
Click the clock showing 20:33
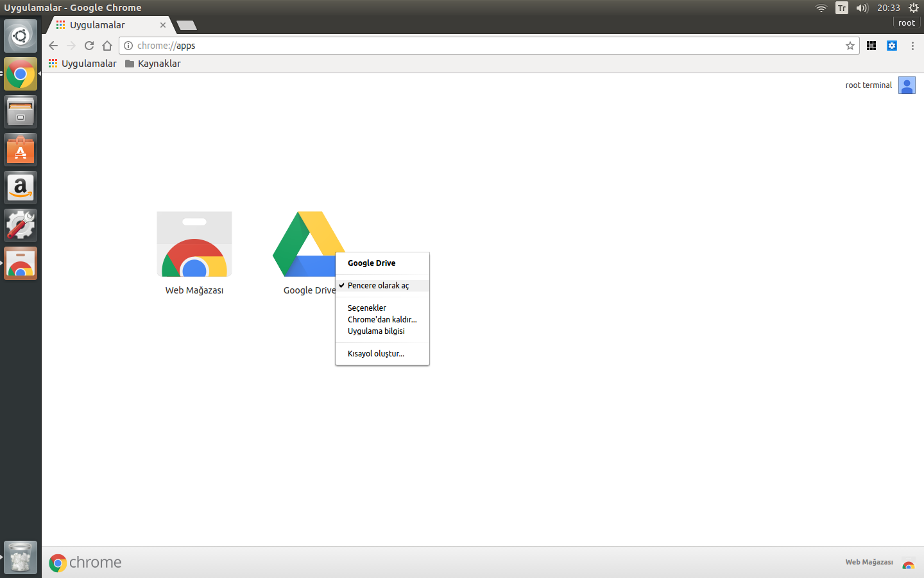889,8
